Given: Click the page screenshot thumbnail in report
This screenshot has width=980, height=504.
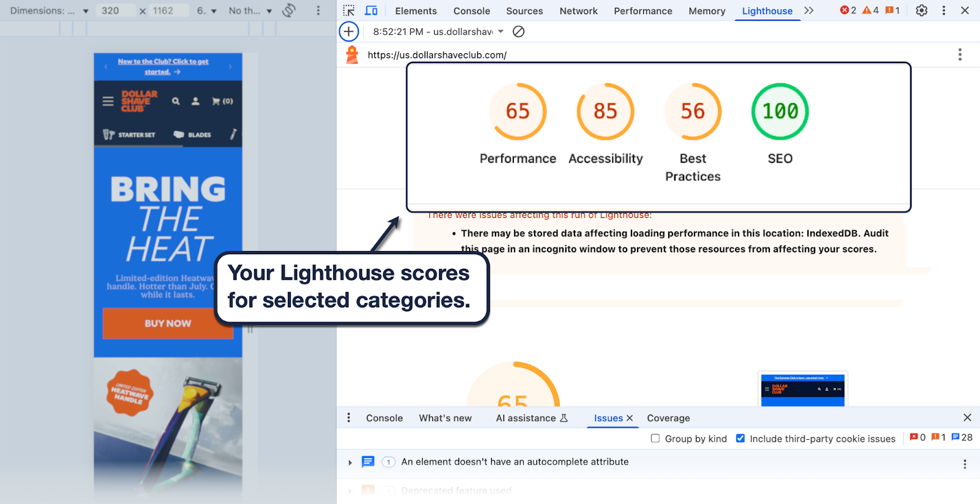Looking at the screenshot, I should tap(802, 389).
